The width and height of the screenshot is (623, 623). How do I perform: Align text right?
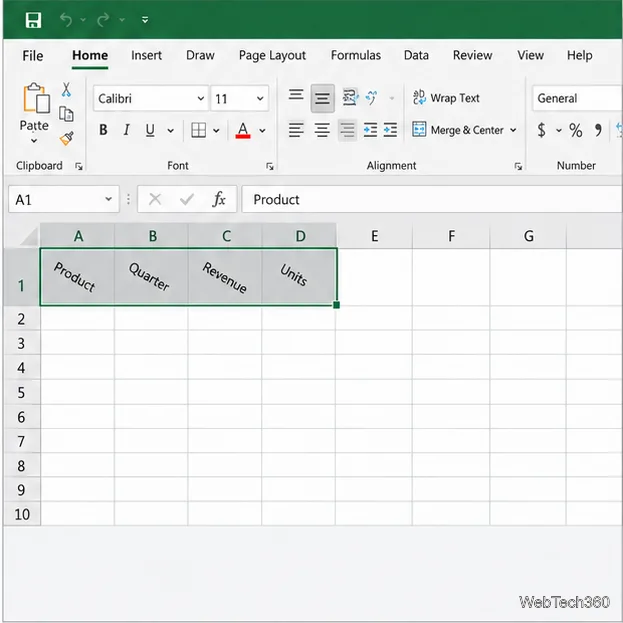[348, 130]
